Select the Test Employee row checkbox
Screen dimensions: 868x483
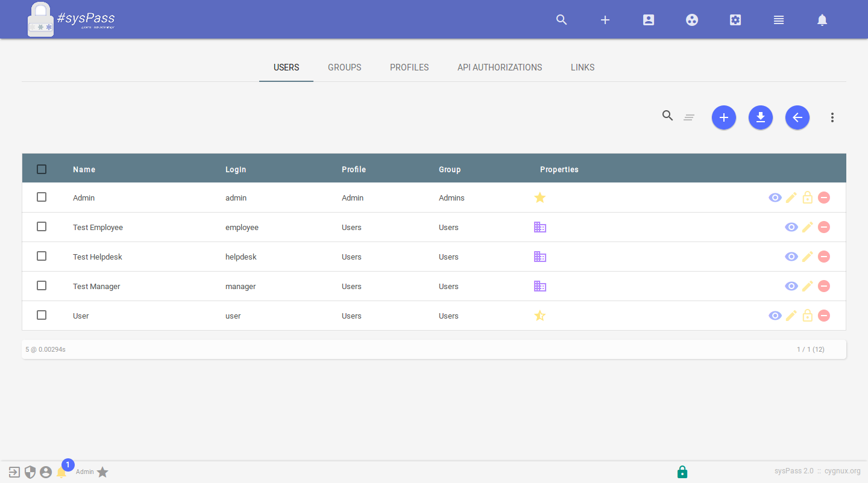coord(42,226)
